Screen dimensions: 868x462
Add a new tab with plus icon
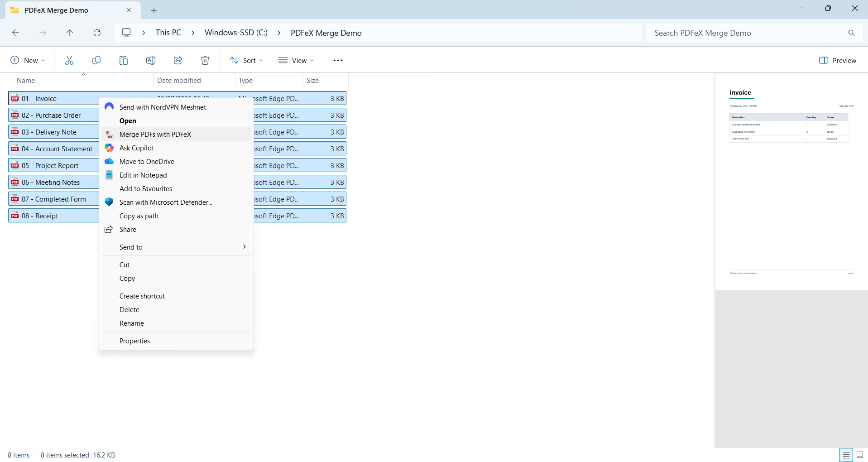pos(154,10)
